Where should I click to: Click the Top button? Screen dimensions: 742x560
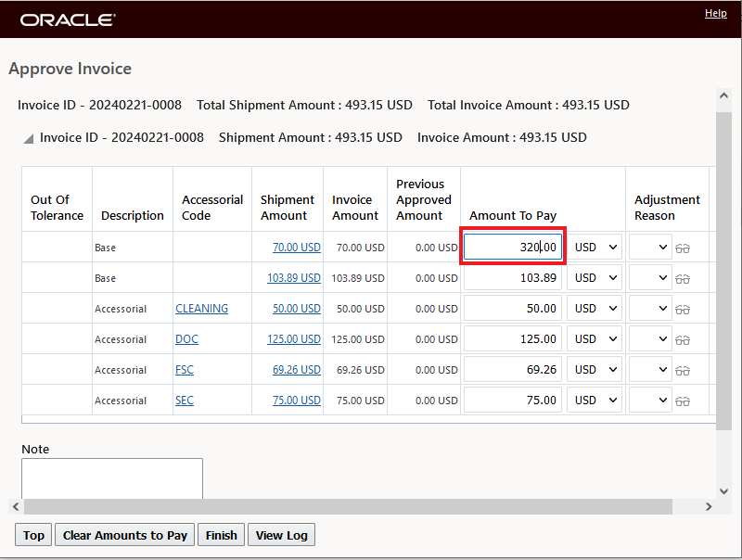point(33,535)
